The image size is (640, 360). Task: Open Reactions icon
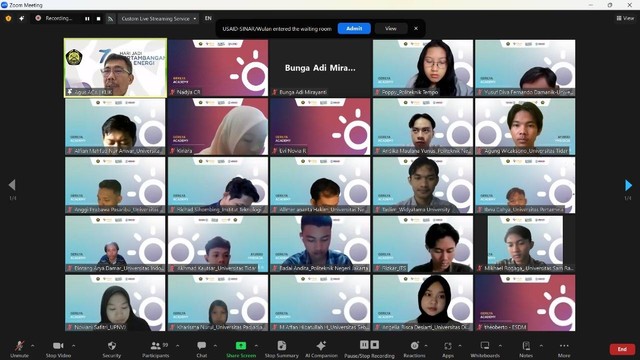tap(414, 346)
